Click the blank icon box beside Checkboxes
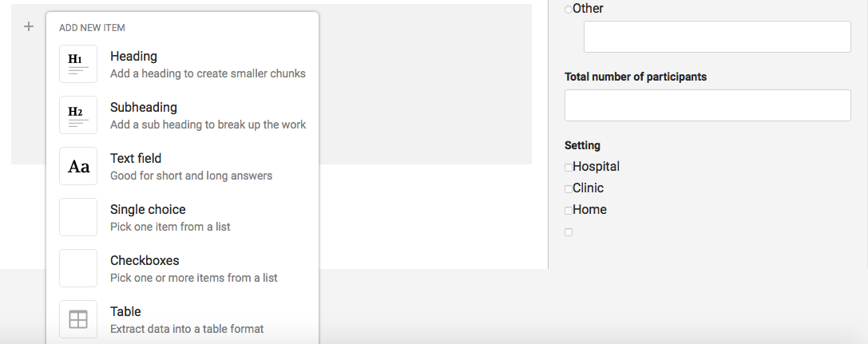The image size is (868, 344). 78,268
